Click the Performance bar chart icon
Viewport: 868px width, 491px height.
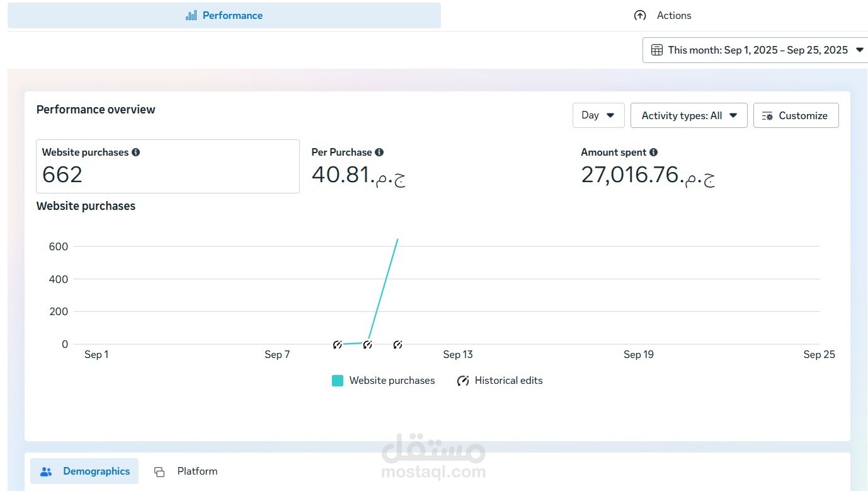[191, 15]
